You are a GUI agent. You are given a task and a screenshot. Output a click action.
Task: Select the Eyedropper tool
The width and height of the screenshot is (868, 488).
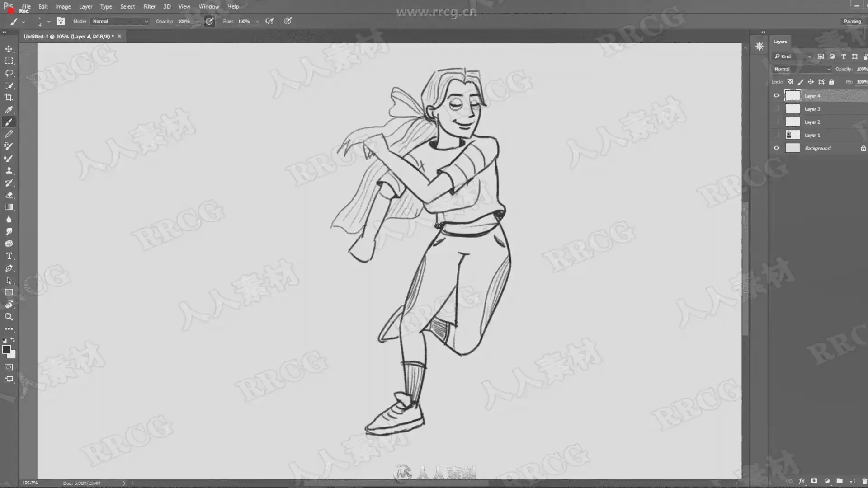click(x=9, y=110)
